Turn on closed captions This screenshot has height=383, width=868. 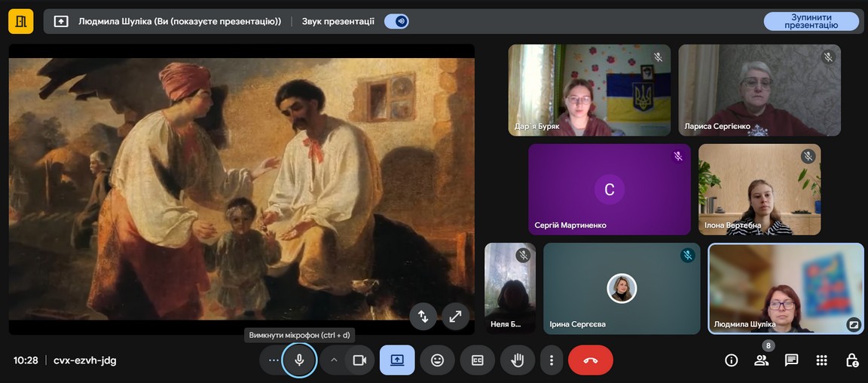coord(477,360)
